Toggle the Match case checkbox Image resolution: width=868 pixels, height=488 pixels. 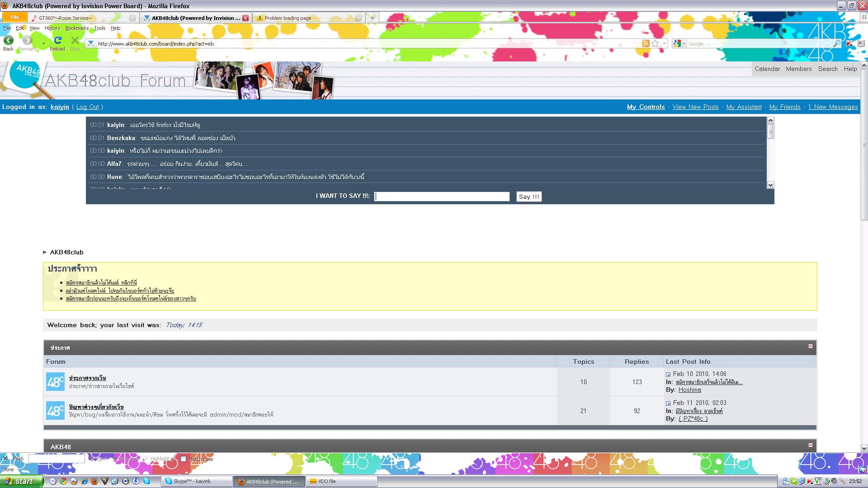click(x=183, y=459)
